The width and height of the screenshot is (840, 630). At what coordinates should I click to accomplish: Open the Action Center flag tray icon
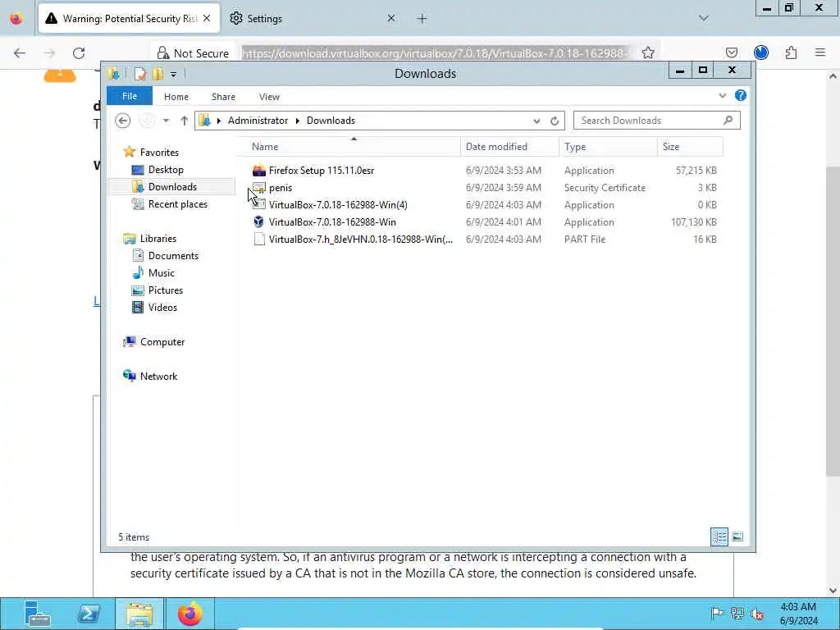pos(717,614)
